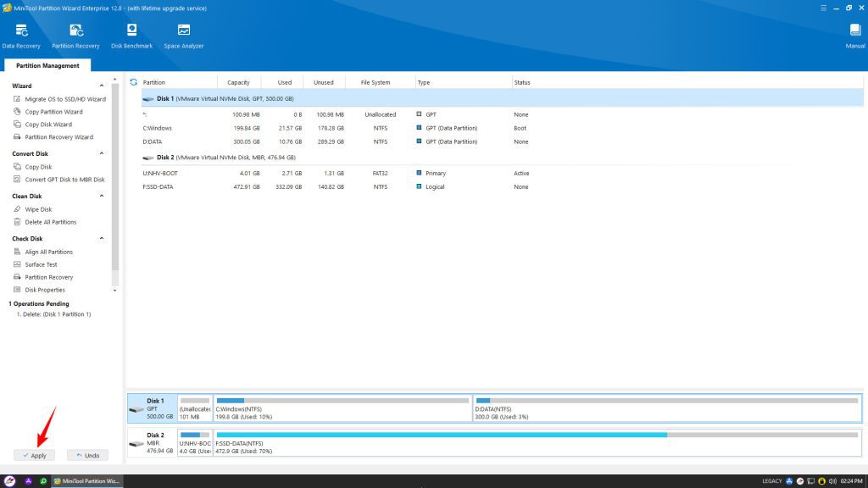This screenshot has width=868, height=488.
Task: Open the Start menu logo in the taskbar
Action: pos(10,481)
